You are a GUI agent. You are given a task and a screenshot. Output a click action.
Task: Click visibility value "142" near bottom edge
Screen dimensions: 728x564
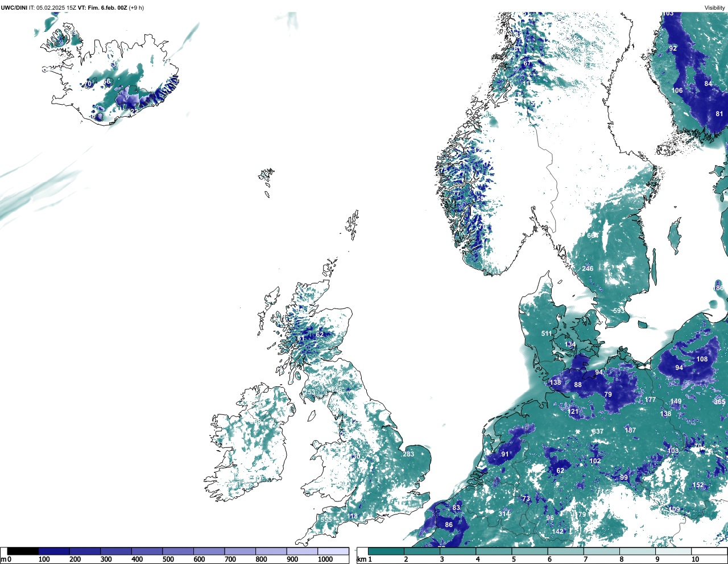point(558,532)
